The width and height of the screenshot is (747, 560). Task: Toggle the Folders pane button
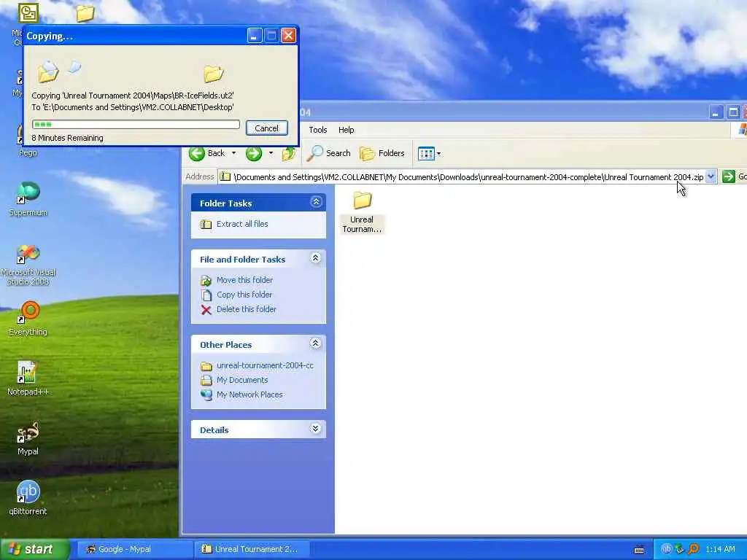(382, 153)
